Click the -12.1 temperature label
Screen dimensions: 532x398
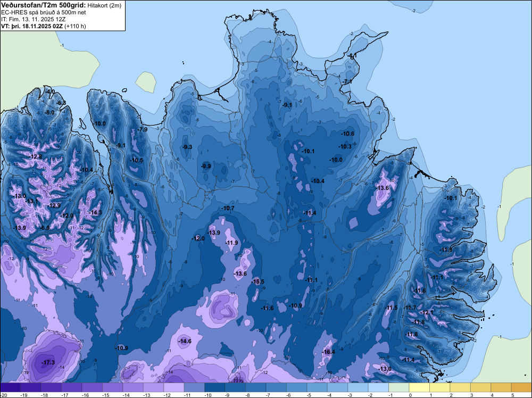point(427,312)
